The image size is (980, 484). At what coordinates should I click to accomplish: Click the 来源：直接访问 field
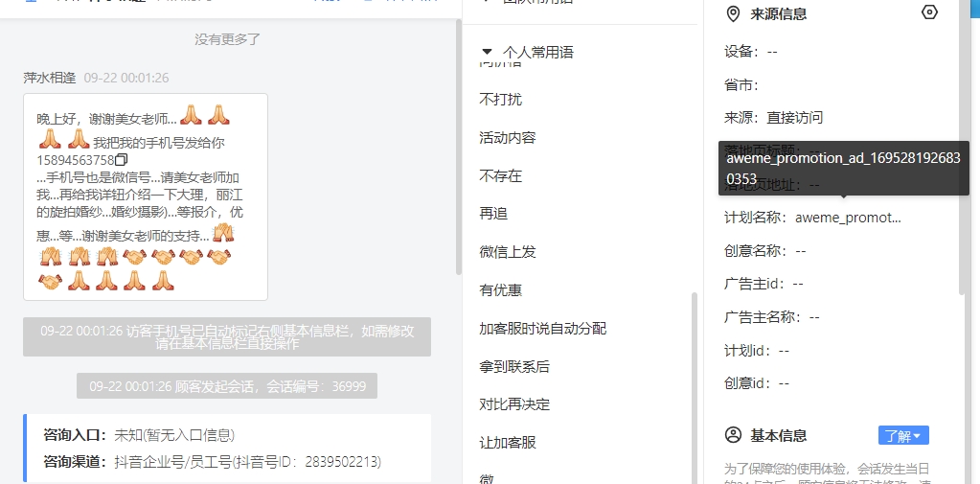tap(773, 118)
